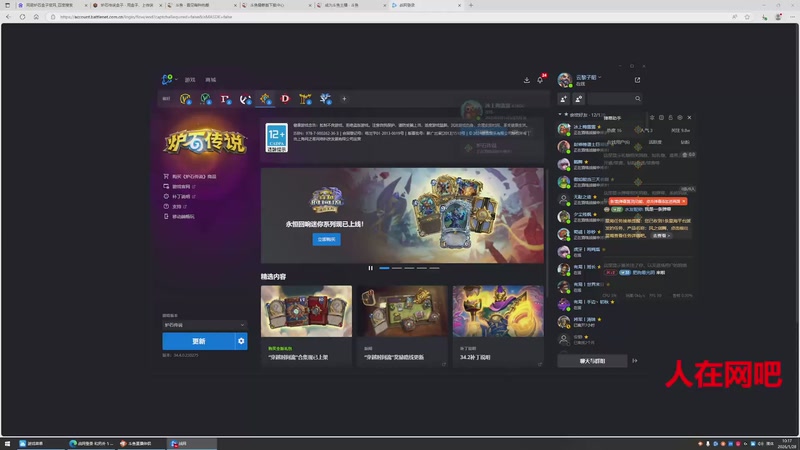Image resolution: width=800 pixels, height=450 pixels.
Task: Select the Warcraft III game icon
Action: click(x=305, y=99)
